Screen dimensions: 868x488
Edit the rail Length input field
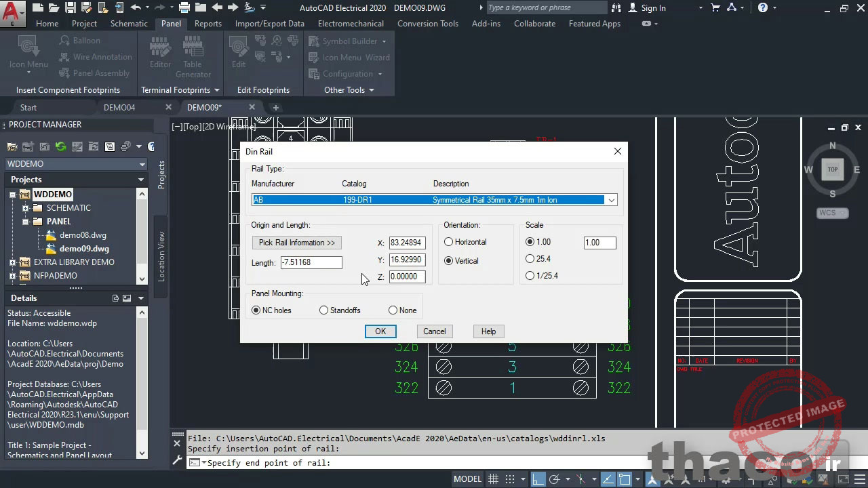pyautogui.click(x=311, y=262)
